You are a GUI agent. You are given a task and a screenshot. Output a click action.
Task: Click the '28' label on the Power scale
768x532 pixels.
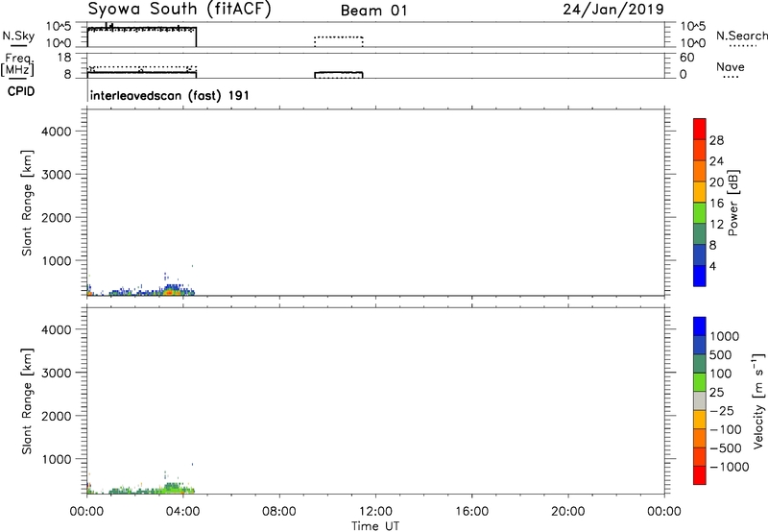pos(716,140)
